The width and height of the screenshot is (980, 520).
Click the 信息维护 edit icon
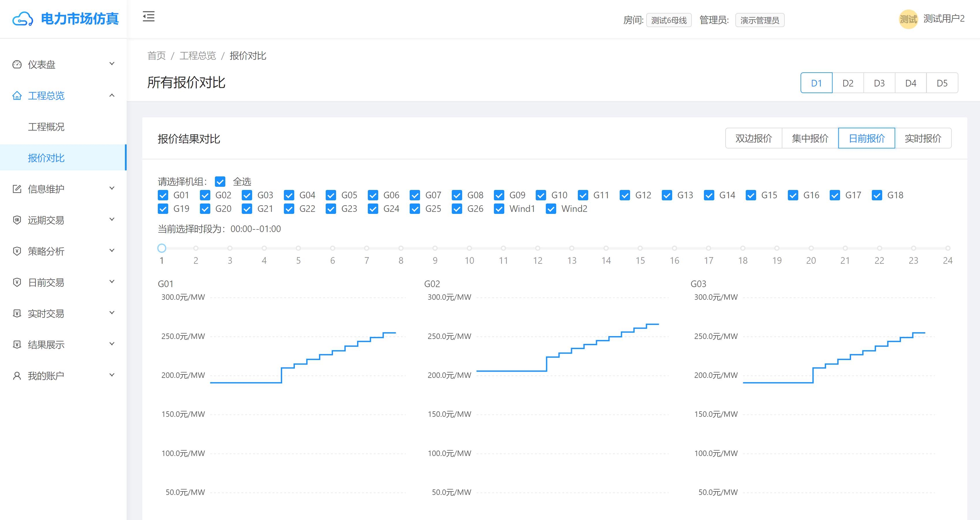(17, 189)
